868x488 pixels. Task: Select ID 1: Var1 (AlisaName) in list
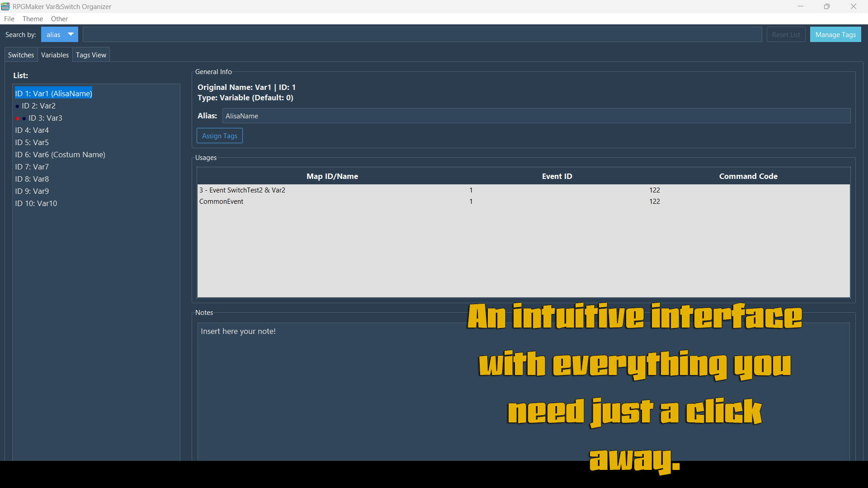point(53,94)
